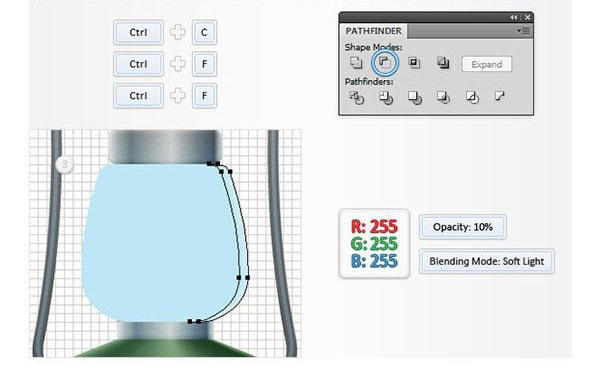This screenshot has height=384, width=600.
Task: Click the green lantern base shape
Action: [165, 349]
